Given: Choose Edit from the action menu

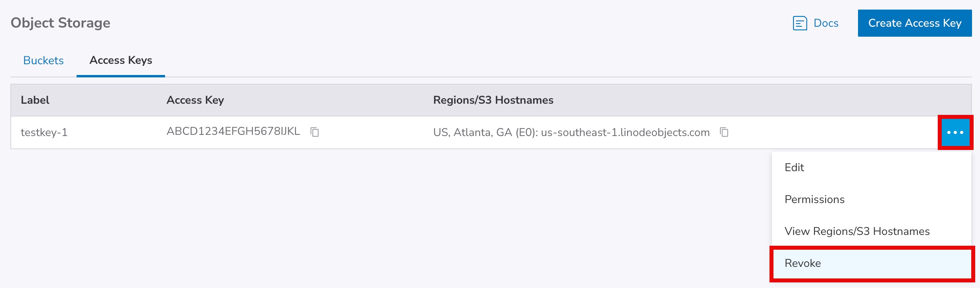Looking at the screenshot, I should pos(794,168).
